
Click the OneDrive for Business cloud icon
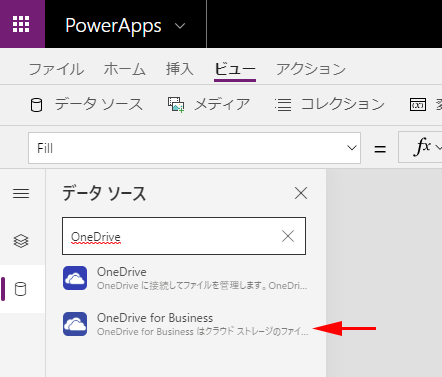(75, 324)
